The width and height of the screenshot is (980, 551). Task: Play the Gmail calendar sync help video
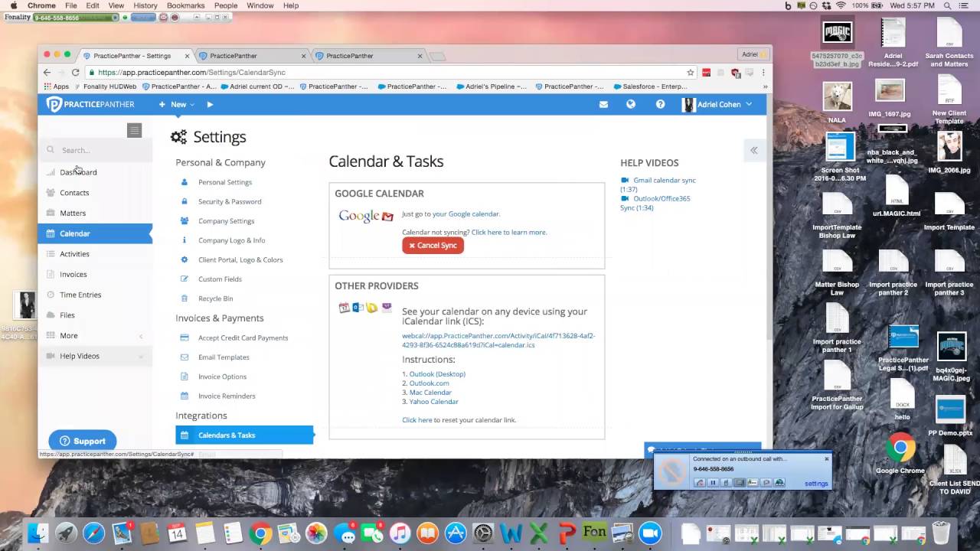pos(658,184)
